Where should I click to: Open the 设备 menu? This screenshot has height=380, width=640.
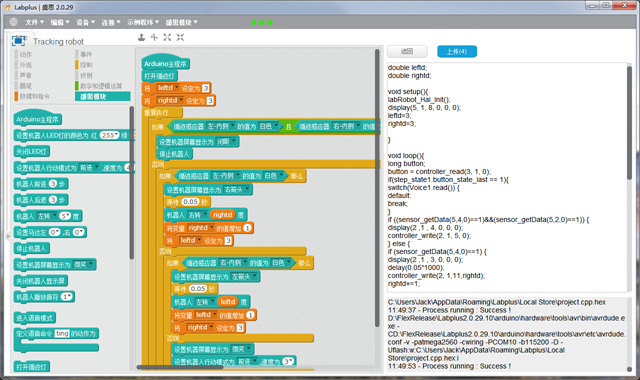point(85,22)
